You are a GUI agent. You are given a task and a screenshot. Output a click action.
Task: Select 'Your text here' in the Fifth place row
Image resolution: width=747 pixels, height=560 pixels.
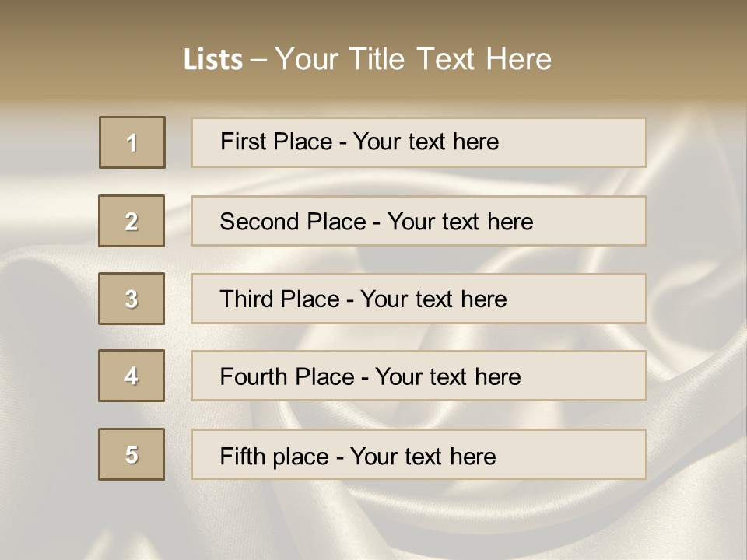pos(423,456)
